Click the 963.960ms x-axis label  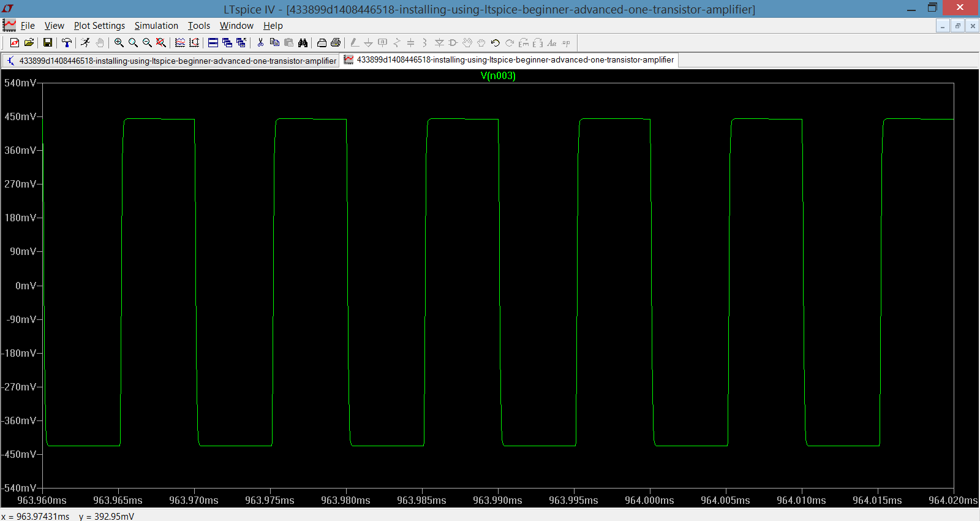click(42, 500)
